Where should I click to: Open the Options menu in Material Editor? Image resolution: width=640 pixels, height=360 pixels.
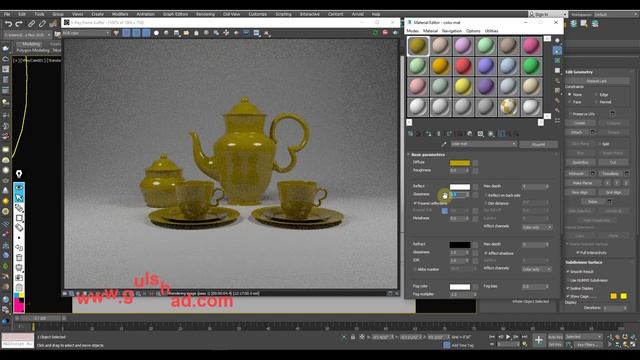coord(473,31)
